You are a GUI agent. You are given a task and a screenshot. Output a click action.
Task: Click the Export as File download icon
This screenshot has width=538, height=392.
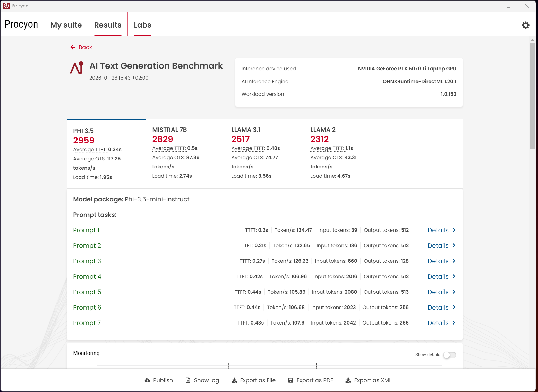234,380
